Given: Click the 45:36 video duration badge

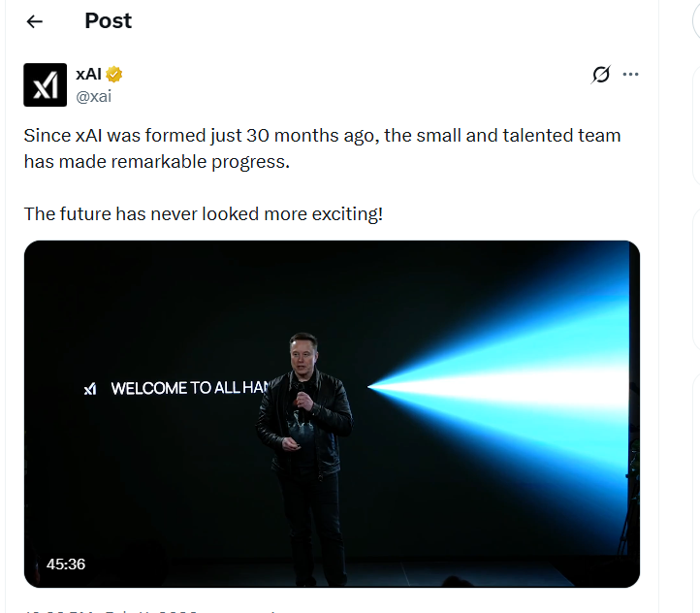Looking at the screenshot, I should (66, 564).
